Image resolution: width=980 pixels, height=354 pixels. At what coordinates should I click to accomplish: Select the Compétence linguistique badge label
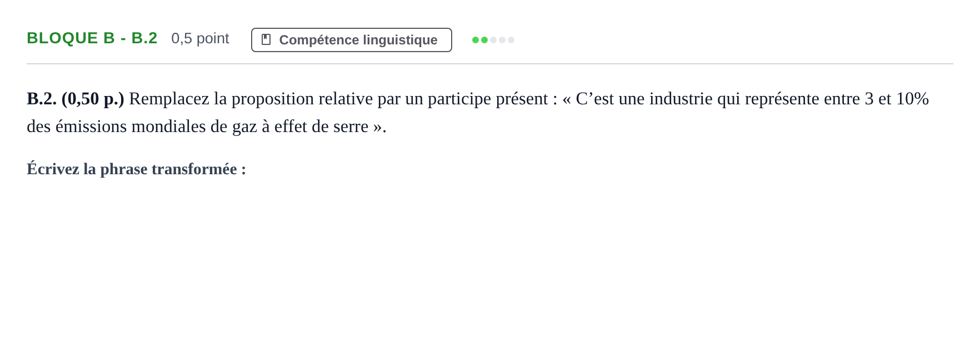coord(358,40)
